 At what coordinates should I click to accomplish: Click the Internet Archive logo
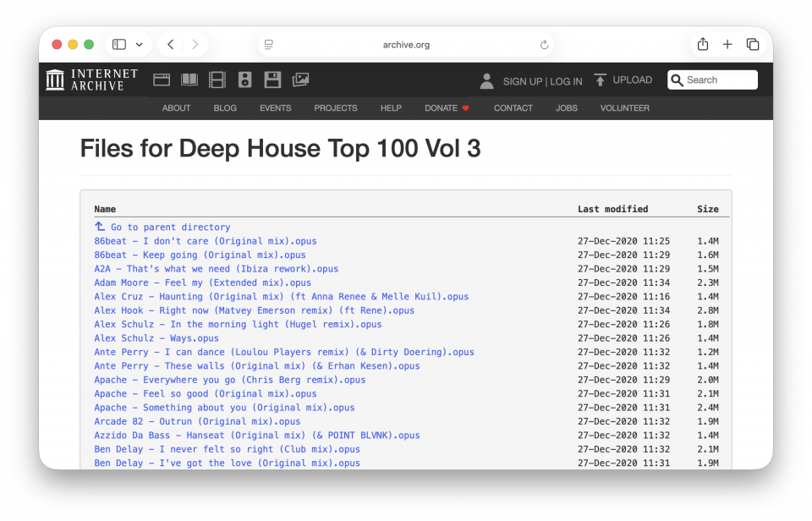click(x=91, y=80)
